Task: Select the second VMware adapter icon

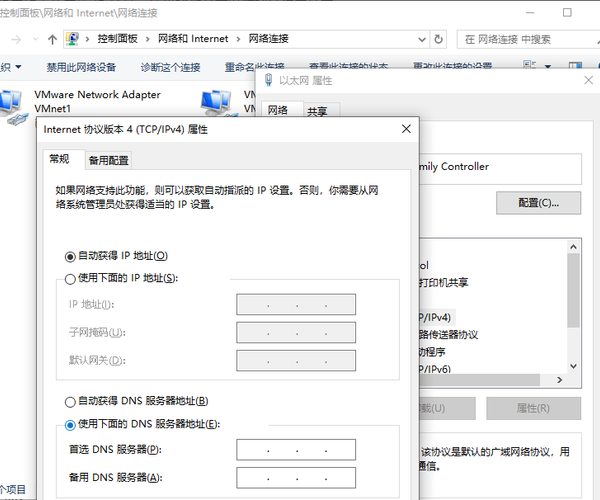Action: tap(217, 103)
